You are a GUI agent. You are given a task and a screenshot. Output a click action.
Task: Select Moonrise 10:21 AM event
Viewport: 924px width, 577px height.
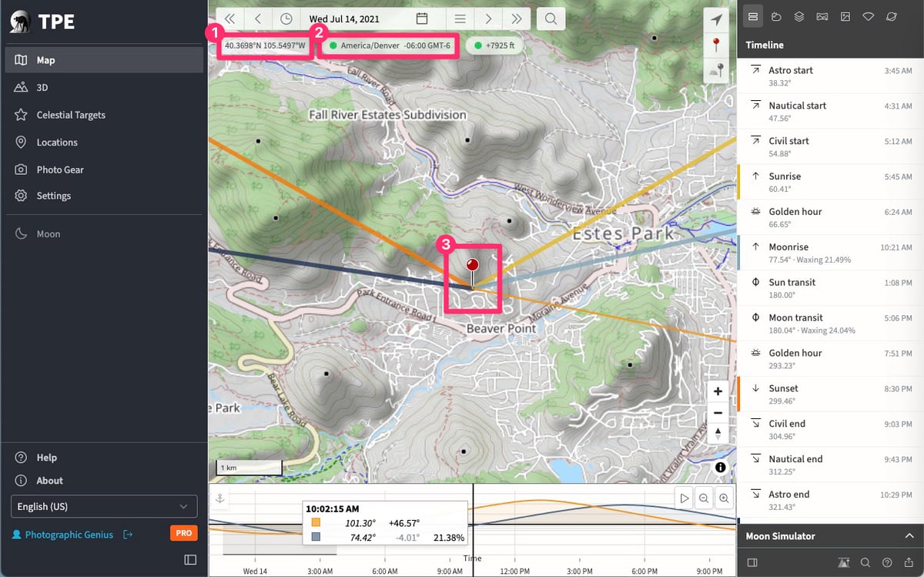(x=831, y=253)
